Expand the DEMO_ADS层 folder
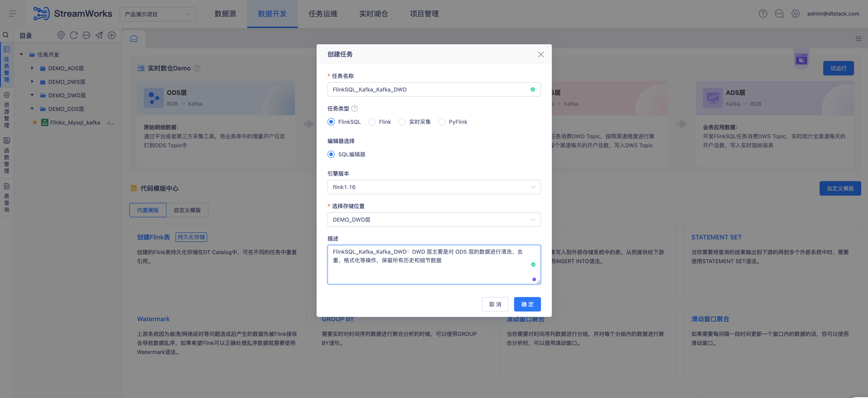The width and height of the screenshot is (868, 398). tap(32, 68)
